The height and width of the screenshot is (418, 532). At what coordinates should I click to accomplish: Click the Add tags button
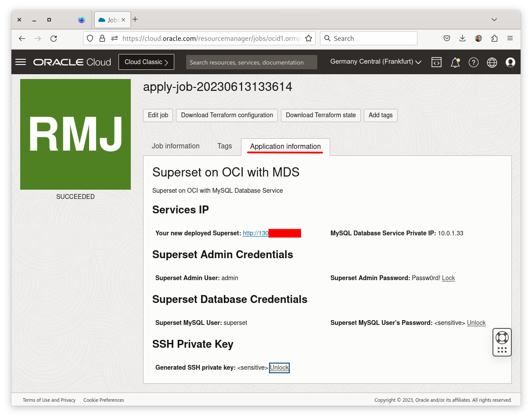(x=381, y=115)
